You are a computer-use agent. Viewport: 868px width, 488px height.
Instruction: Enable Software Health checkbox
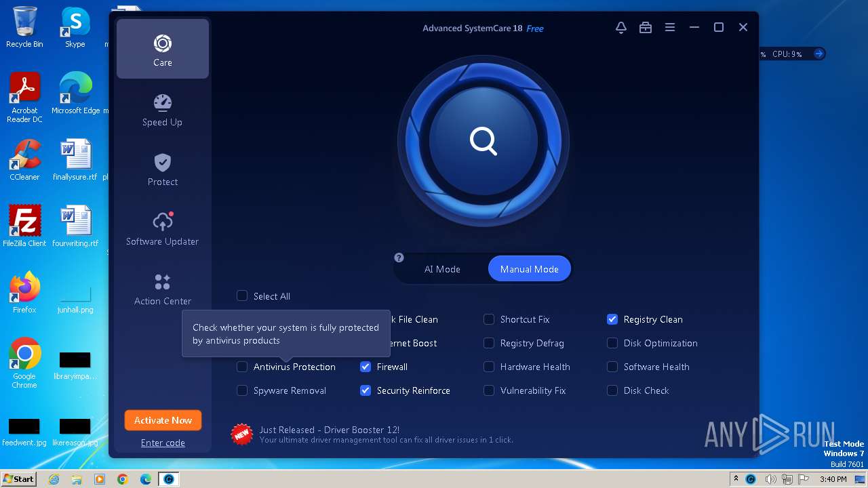[612, 367]
